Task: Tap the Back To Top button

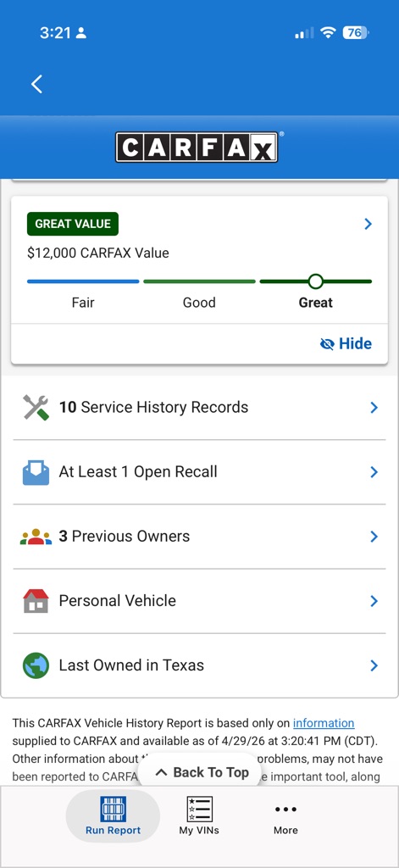Action: point(202,772)
